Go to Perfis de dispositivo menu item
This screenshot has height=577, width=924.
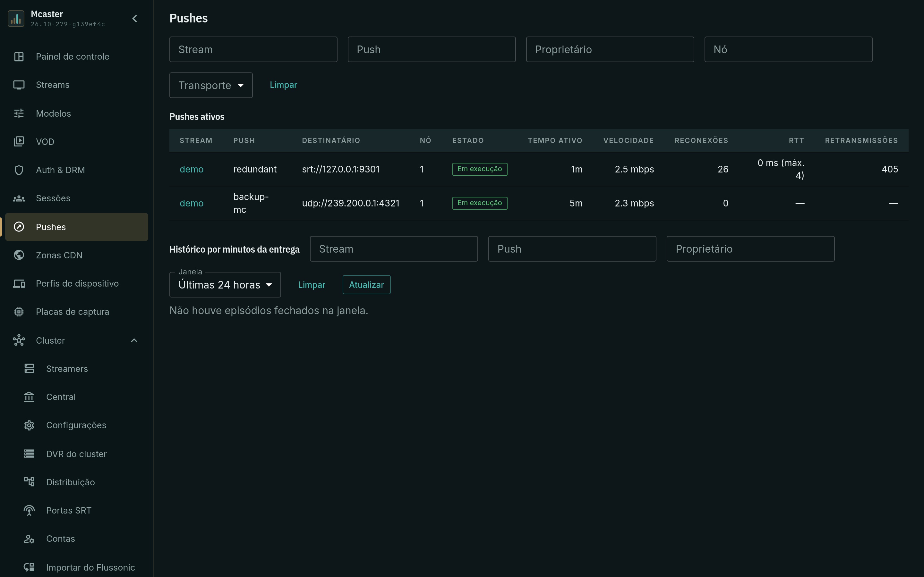(x=76, y=284)
